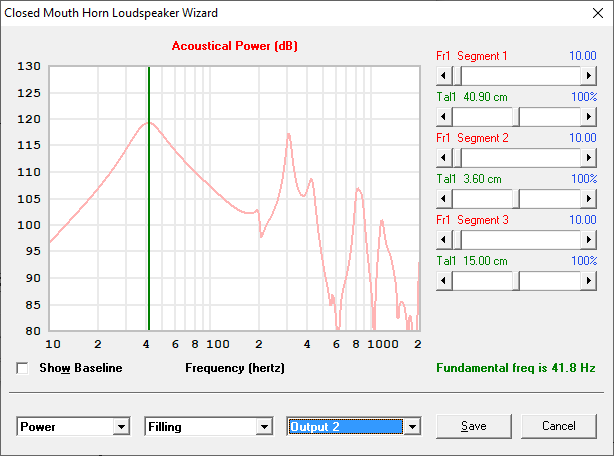Click the 100% value beside Tal1 15.00 cm
The width and height of the screenshot is (614, 456).
584,261
